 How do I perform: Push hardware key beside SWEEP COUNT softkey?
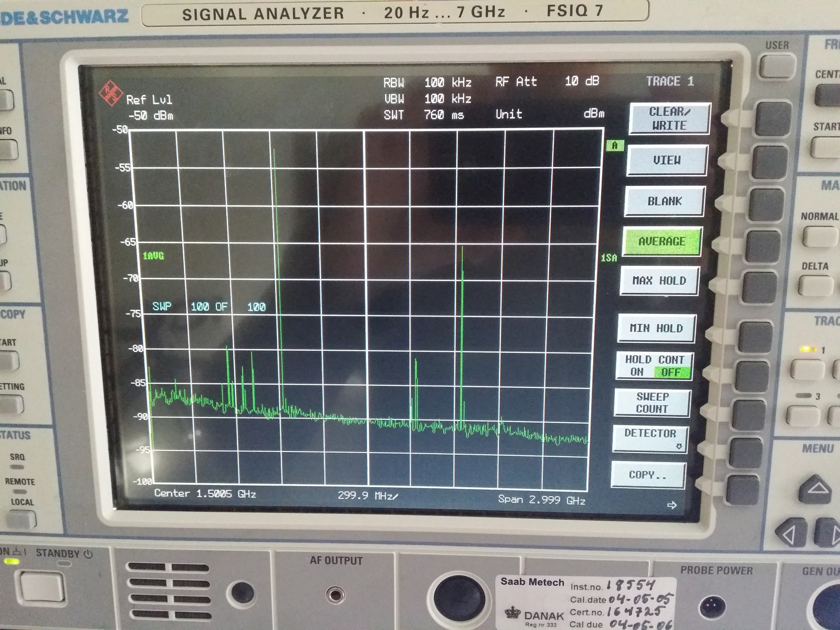click(x=748, y=415)
